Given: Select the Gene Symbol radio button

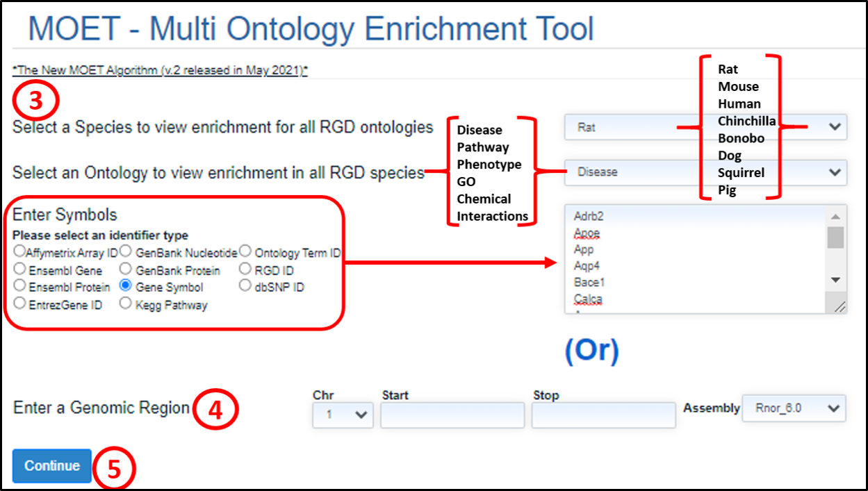Looking at the screenshot, I should [x=126, y=285].
